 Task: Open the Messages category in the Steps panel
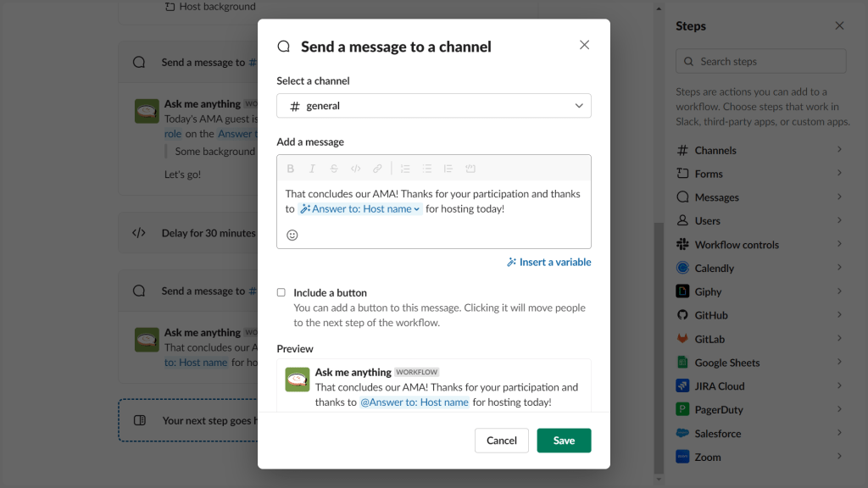[760, 197]
